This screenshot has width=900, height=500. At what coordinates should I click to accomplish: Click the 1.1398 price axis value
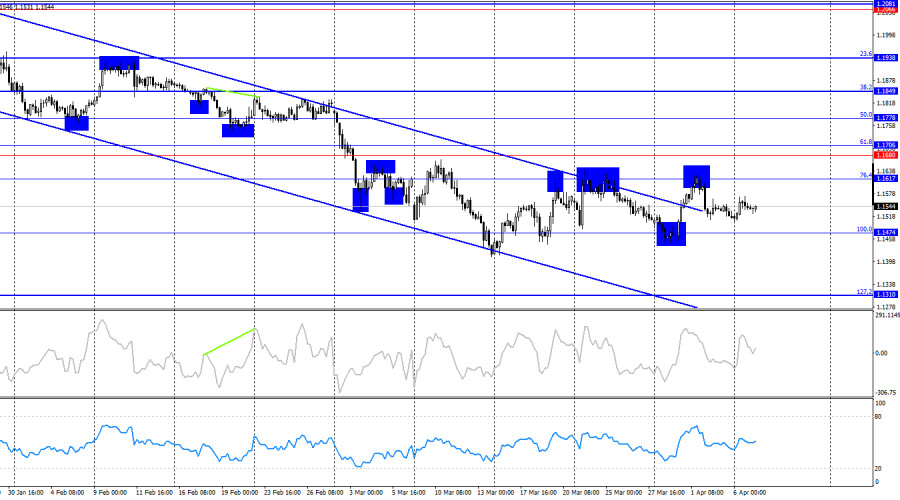click(x=886, y=262)
